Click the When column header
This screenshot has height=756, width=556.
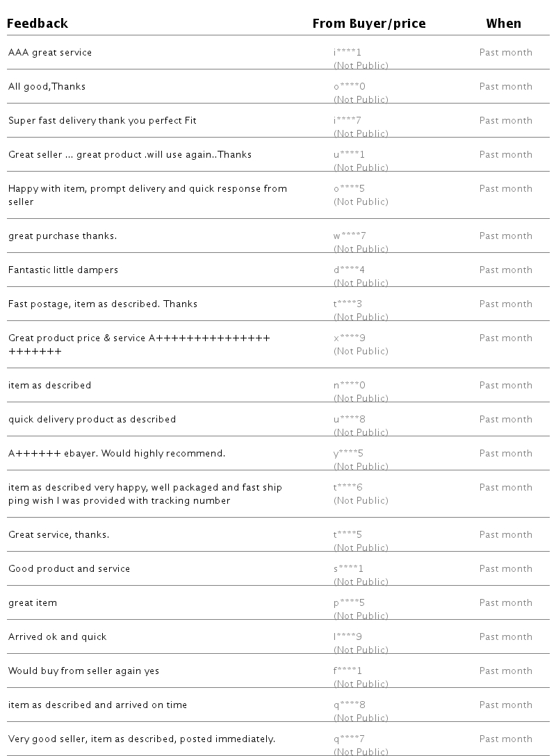(x=503, y=24)
